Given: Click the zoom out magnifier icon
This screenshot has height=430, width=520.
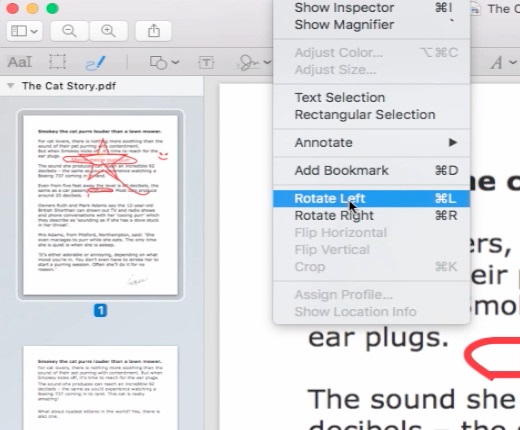Looking at the screenshot, I should 69,31.
